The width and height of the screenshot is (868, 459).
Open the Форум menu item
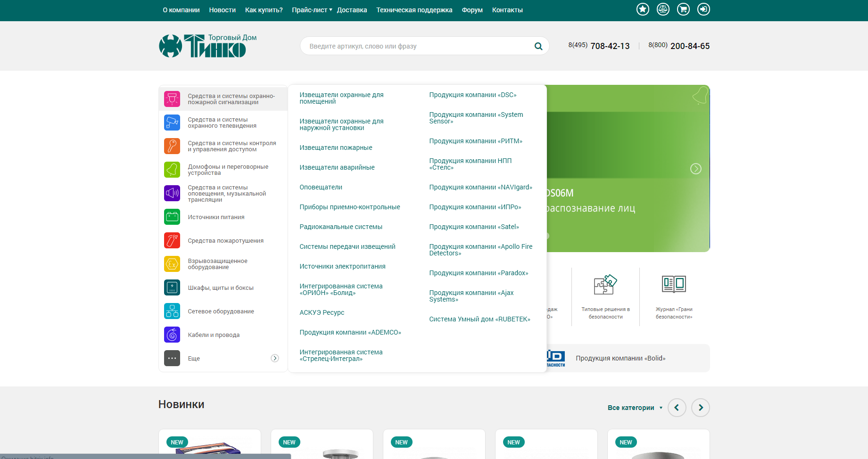(x=472, y=10)
